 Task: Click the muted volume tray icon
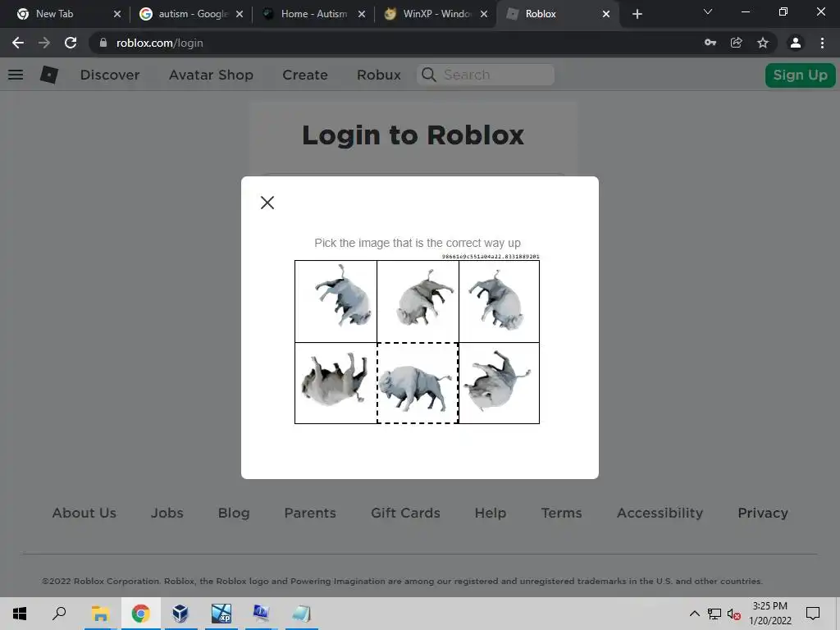tap(734, 614)
